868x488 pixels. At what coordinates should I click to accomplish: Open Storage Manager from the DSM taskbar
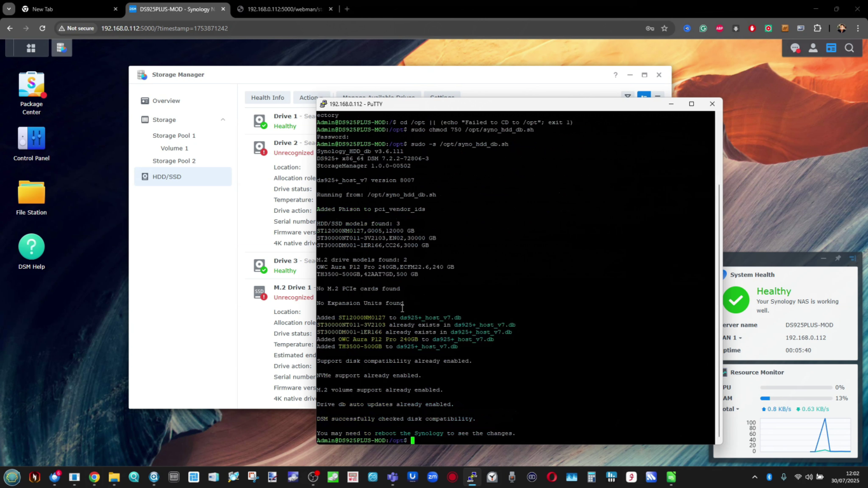(x=62, y=48)
